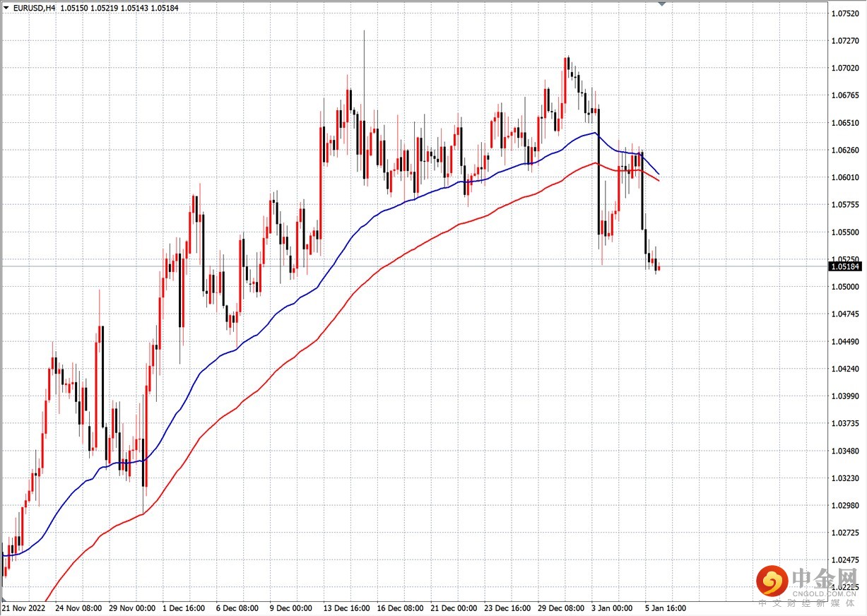Click the OHLC values in chart header

coord(110,8)
